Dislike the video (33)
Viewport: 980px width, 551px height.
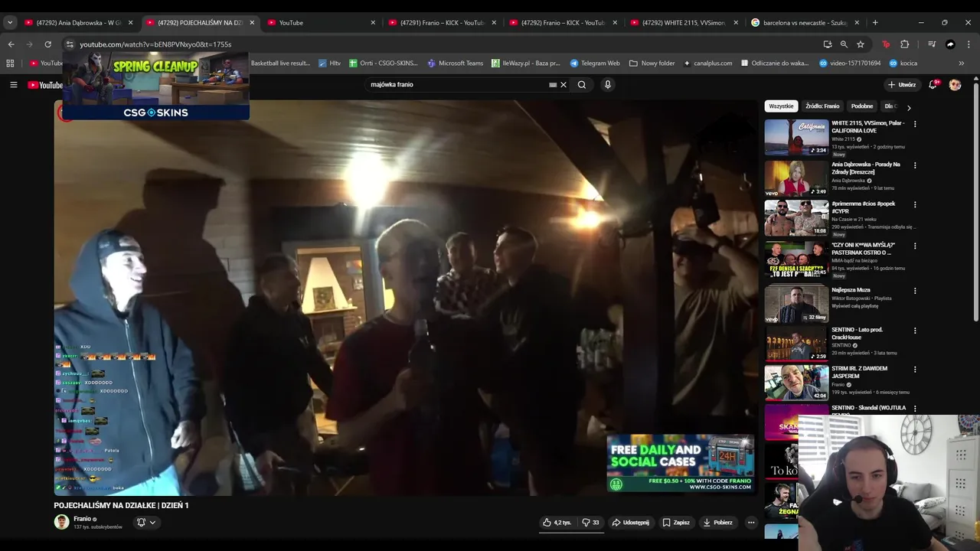[x=590, y=523]
